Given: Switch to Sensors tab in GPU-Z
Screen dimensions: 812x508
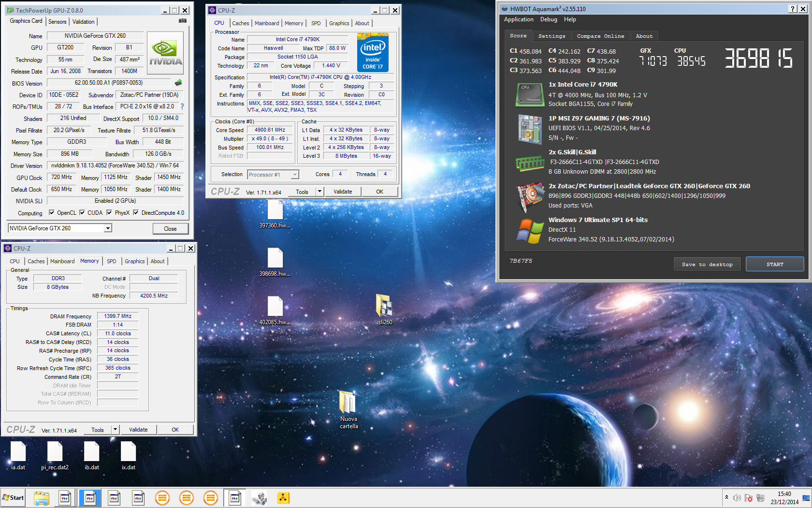Looking at the screenshot, I should coord(58,22).
